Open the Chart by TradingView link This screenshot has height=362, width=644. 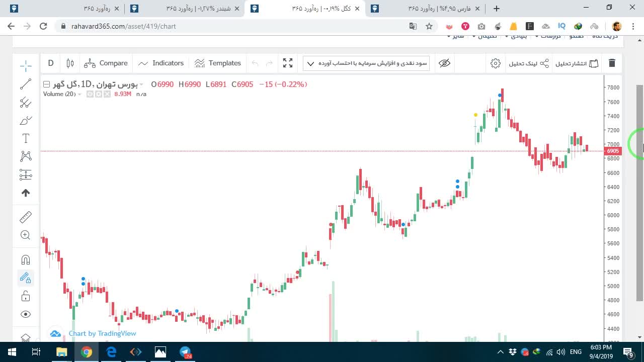coord(102,333)
